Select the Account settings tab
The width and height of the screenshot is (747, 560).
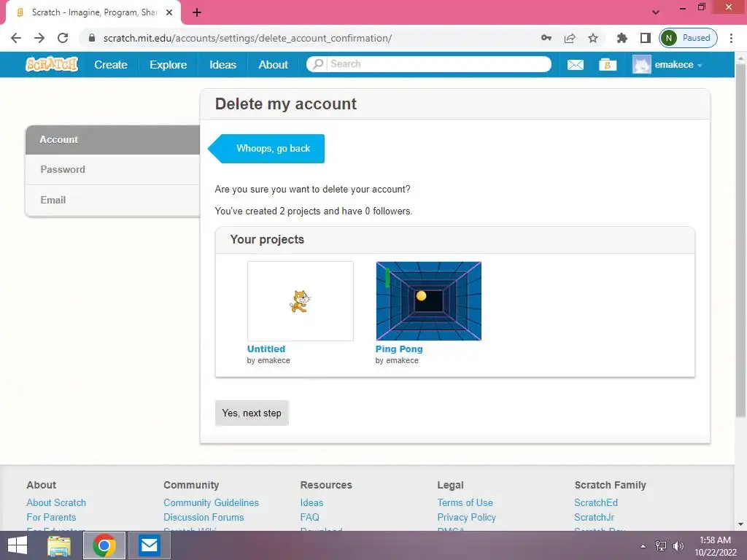112,139
